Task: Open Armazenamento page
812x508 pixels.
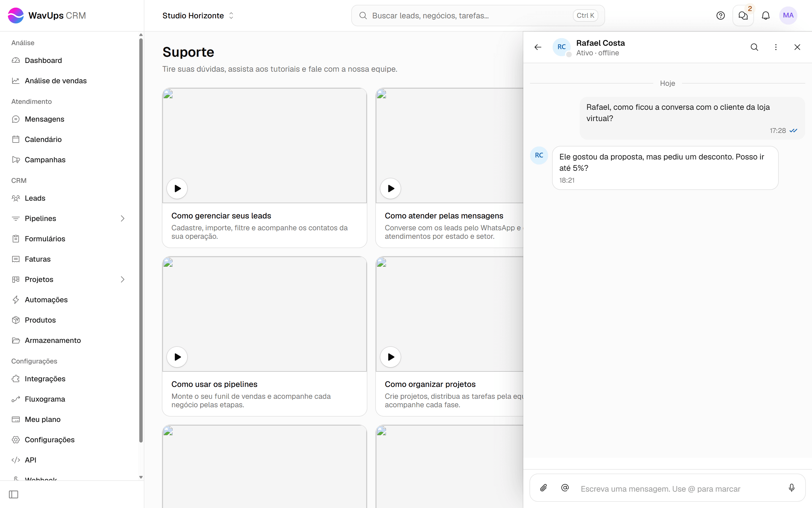Action: (x=69, y=341)
